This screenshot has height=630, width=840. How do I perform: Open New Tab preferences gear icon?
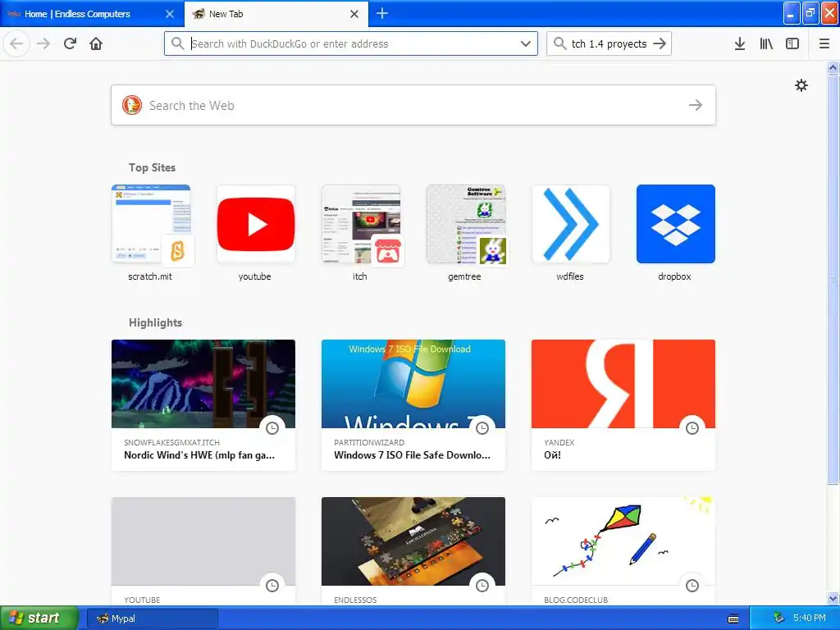[801, 85]
